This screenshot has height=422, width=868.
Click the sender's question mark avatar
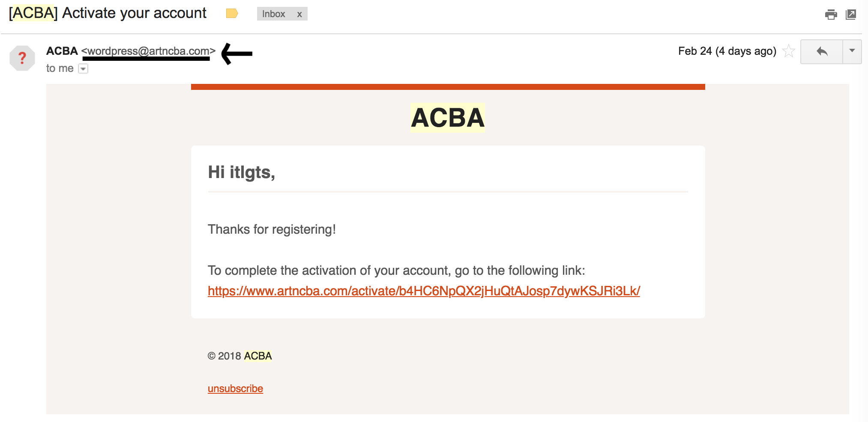tap(22, 58)
